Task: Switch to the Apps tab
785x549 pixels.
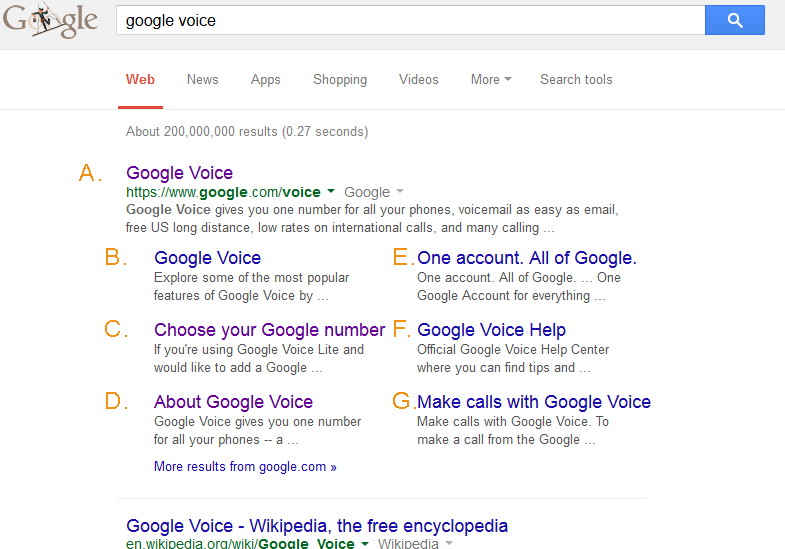Action: pyautogui.click(x=265, y=79)
